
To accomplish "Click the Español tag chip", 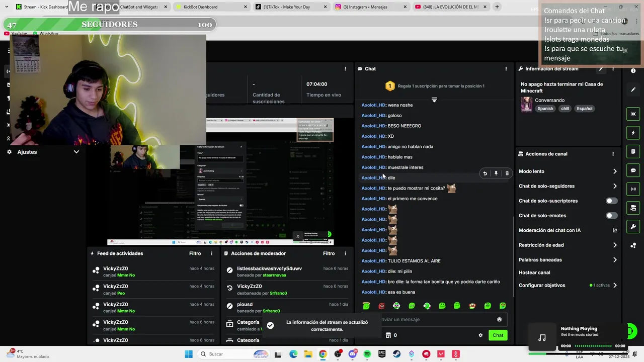I will tap(585, 109).
